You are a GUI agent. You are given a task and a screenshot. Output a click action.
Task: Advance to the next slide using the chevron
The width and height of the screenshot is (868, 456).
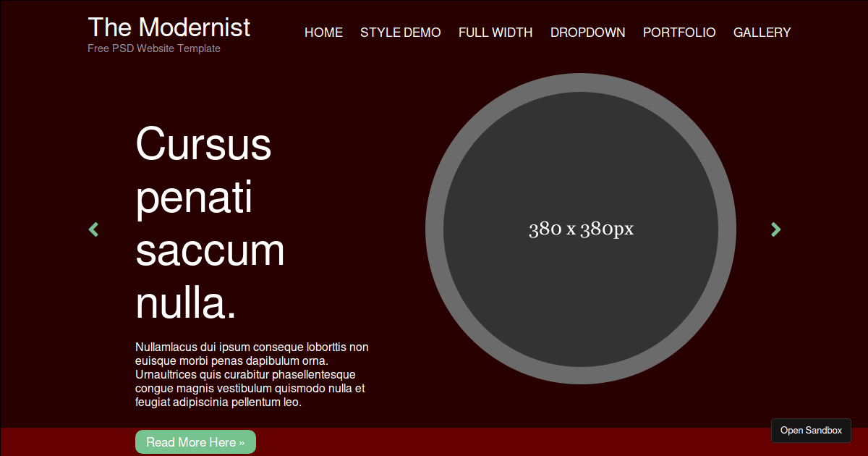[x=775, y=229]
